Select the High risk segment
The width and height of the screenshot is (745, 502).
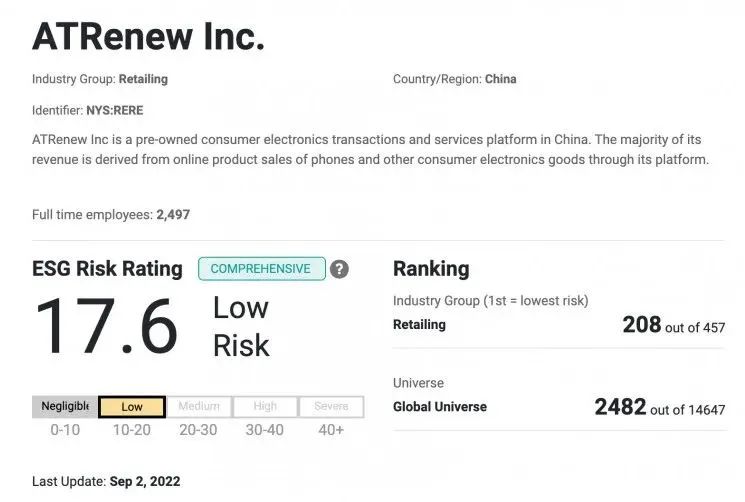click(x=265, y=407)
